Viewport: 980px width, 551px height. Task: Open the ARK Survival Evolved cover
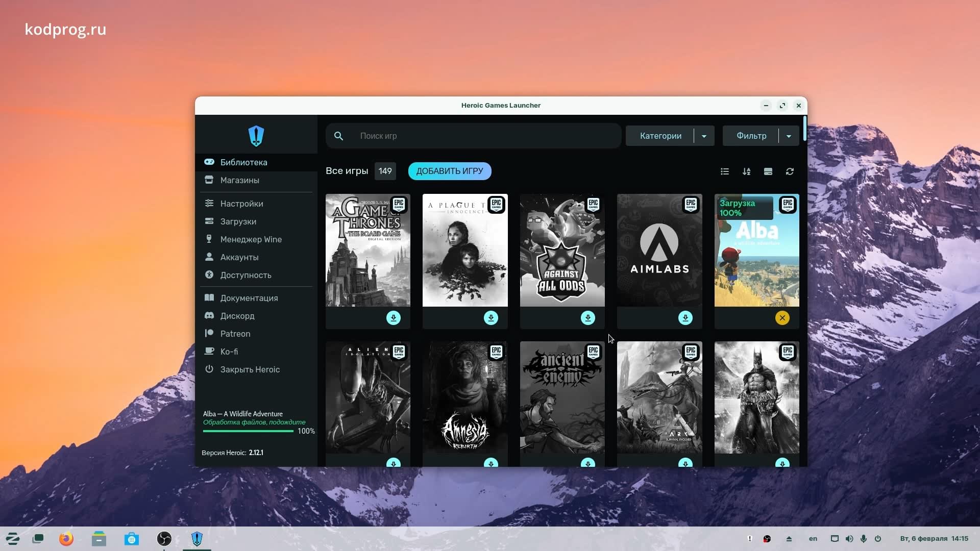[x=659, y=397]
